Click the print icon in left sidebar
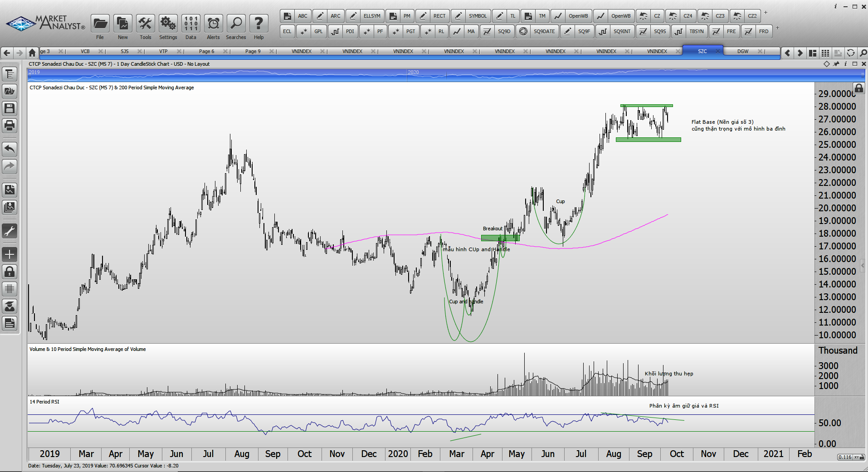 (x=10, y=126)
